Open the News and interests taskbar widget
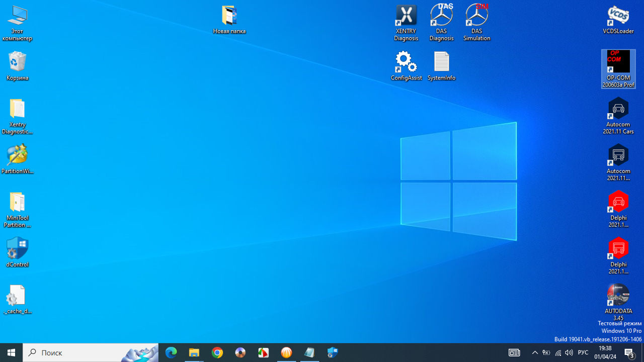 pos(514,352)
